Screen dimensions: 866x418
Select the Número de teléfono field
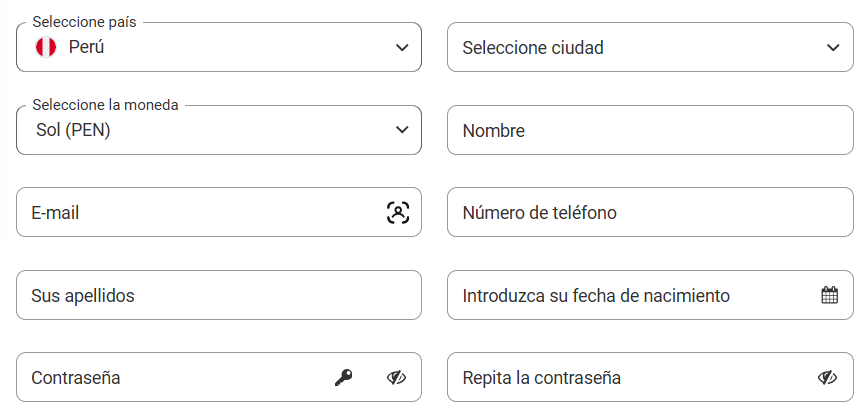tap(650, 213)
